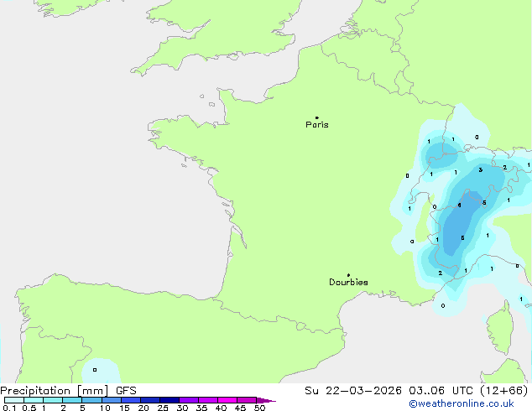Pick the 30–35 mm legend color

[x=188, y=400]
